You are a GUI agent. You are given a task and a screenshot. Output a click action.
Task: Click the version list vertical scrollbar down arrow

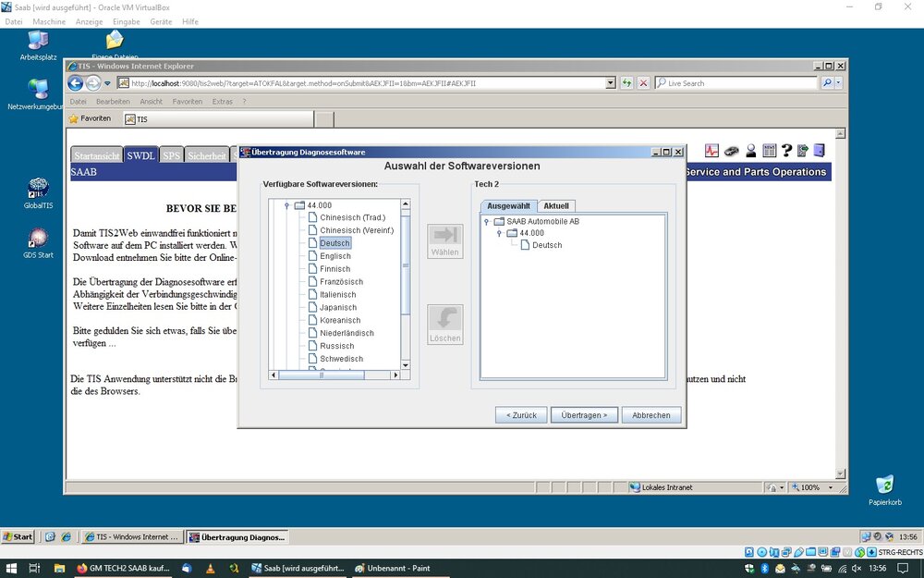pyautogui.click(x=406, y=365)
